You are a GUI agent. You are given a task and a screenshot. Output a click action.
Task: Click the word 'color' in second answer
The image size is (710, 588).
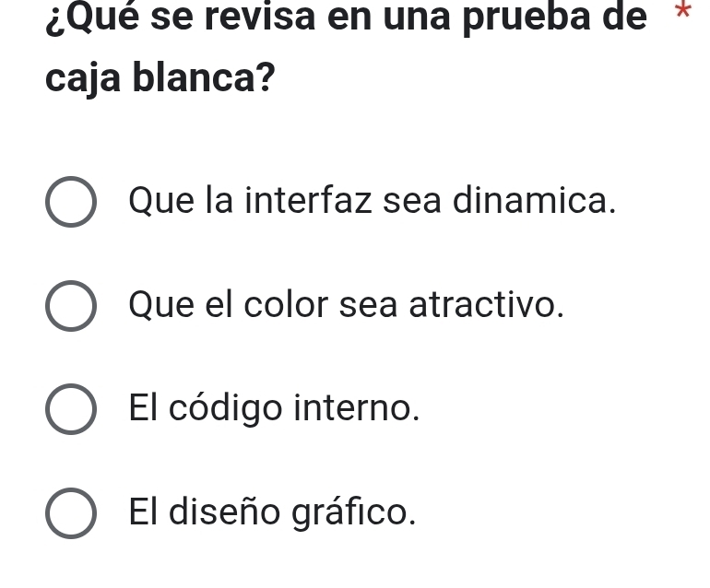pyautogui.click(x=286, y=305)
